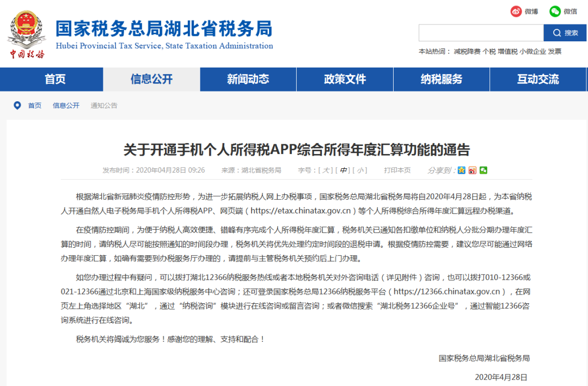Click hot word 发票
The width and height of the screenshot is (588, 386).
[x=555, y=52]
